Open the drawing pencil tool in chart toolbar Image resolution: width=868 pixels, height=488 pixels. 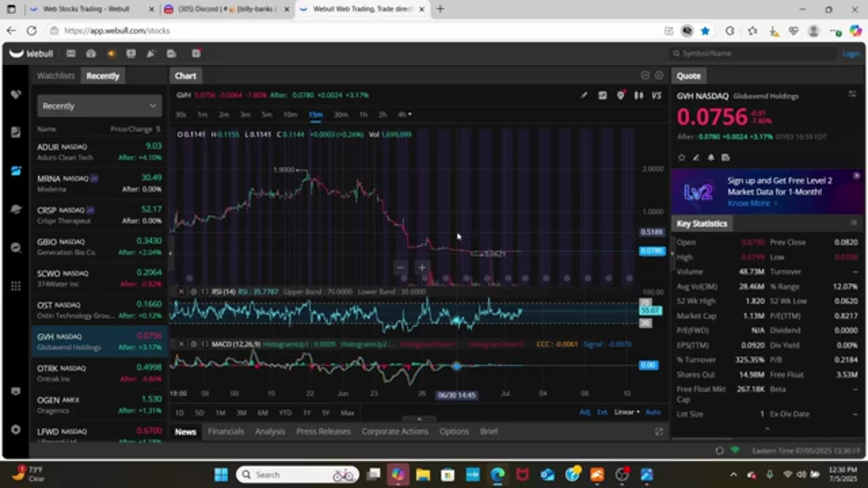[x=584, y=96]
